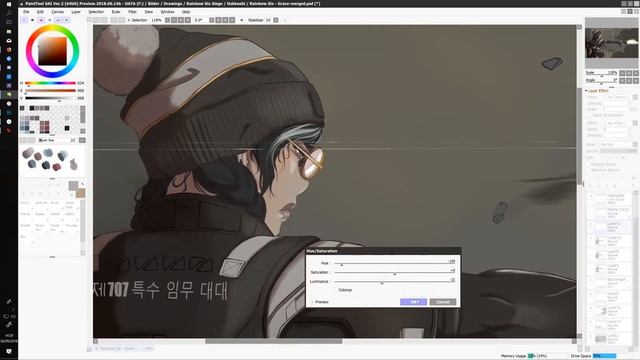The height and width of the screenshot is (360, 640).
Task: Select the foreground color swatch
Action: (x=73, y=186)
